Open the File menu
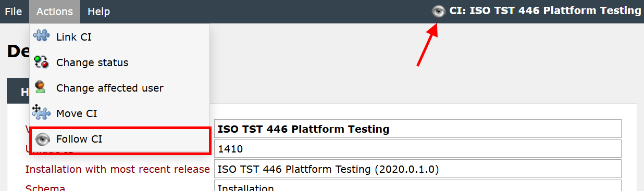 pos(14,11)
